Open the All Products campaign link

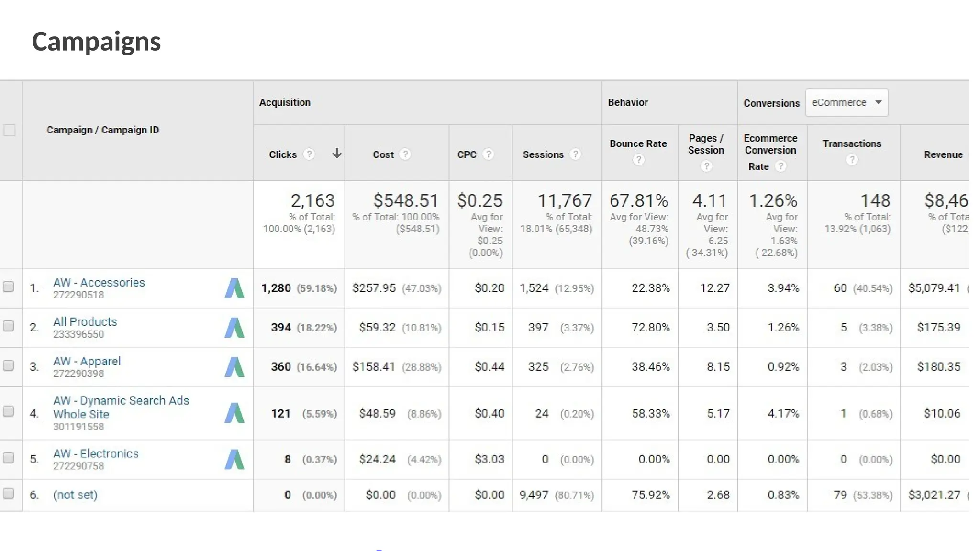[85, 321]
